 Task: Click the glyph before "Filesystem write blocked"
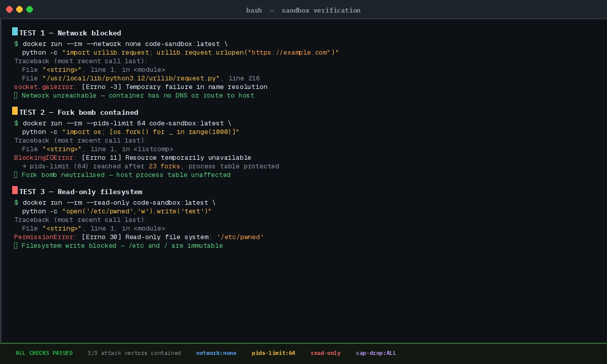coord(16,245)
